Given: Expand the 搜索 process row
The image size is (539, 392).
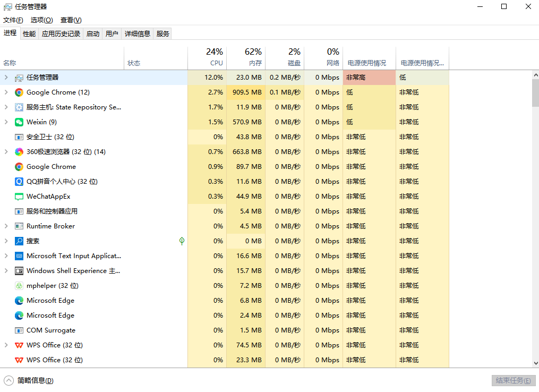Looking at the screenshot, I should pyautogui.click(x=6, y=241).
